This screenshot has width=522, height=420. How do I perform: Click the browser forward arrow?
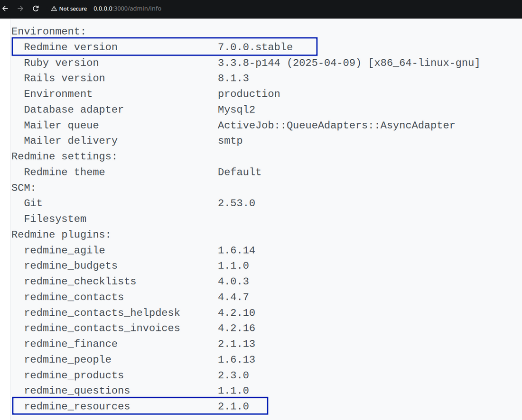pos(20,9)
